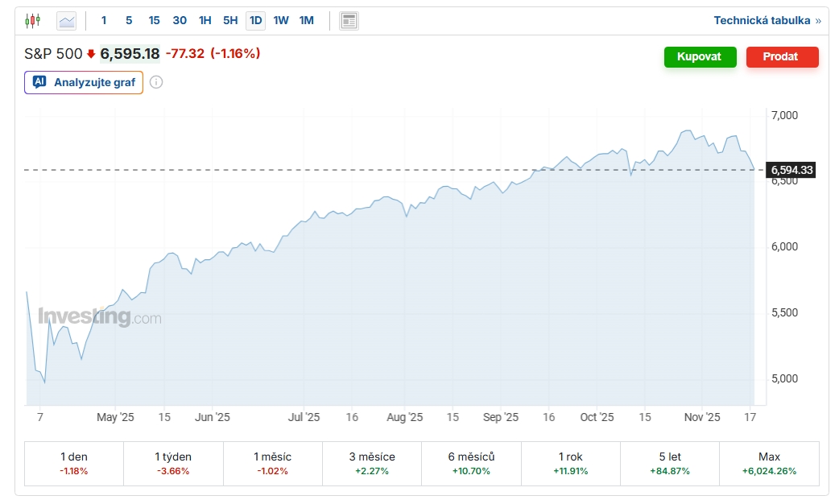The width and height of the screenshot is (839, 504).
Task: Select the 15 minute interval
Action: (x=154, y=20)
